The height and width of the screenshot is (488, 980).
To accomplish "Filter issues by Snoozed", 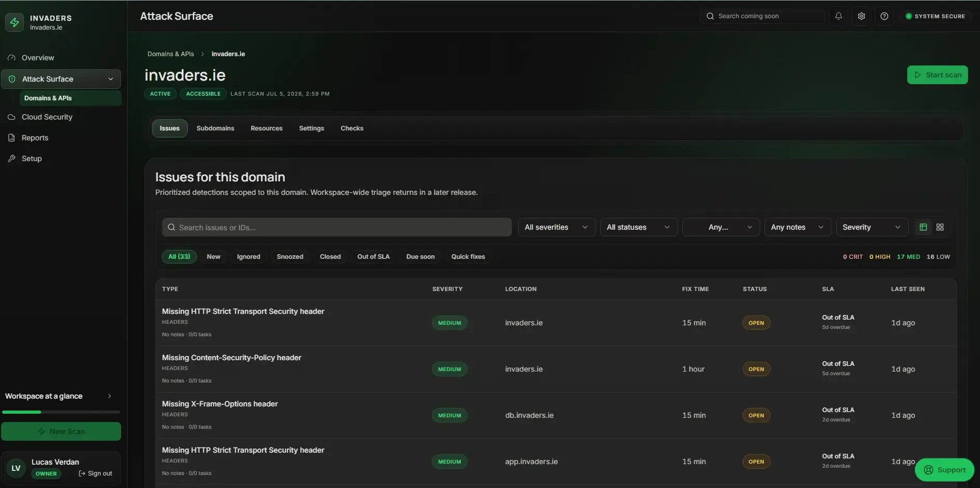I will click(x=290, y=257).
